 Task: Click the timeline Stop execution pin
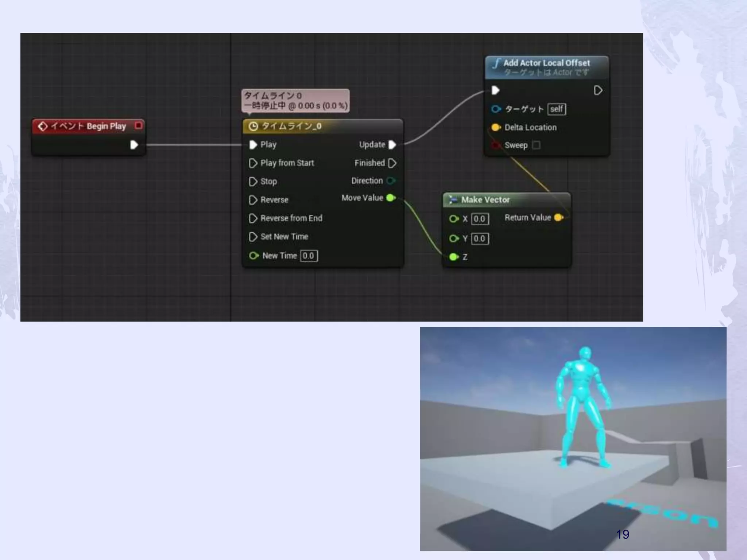coord(253,182)
